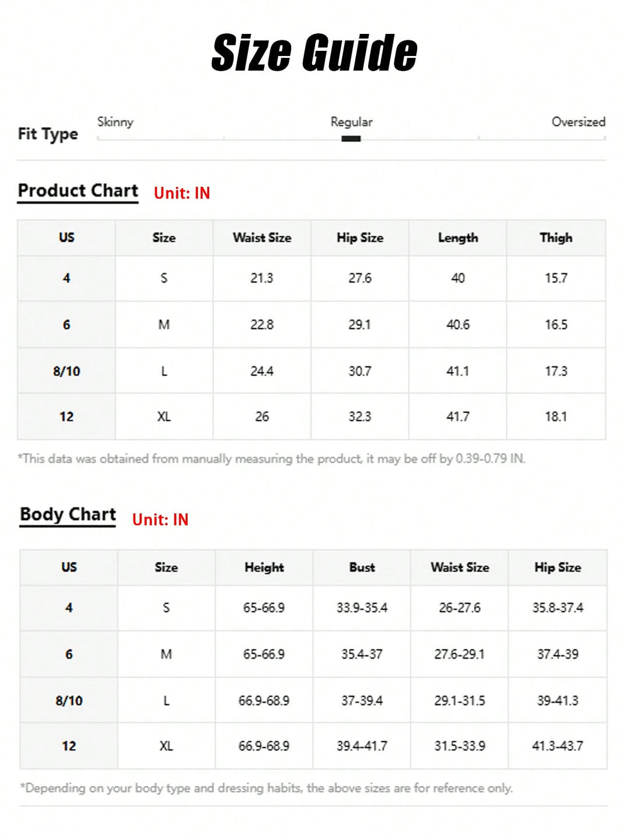
Task: Select length value 40.6 cell
Action: (x=458, y=325)
